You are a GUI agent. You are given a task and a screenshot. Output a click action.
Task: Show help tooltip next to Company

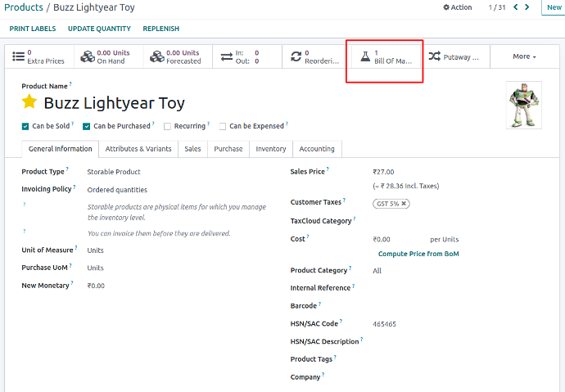pos(323,374)
